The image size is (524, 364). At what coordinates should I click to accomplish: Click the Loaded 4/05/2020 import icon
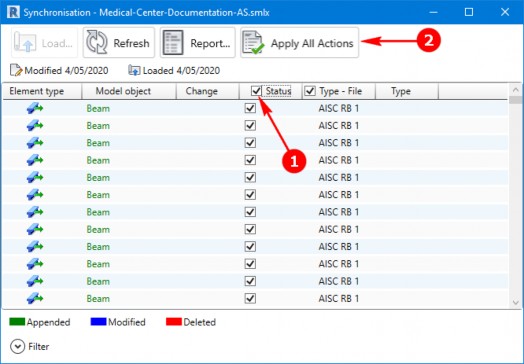tap(134, 70)
